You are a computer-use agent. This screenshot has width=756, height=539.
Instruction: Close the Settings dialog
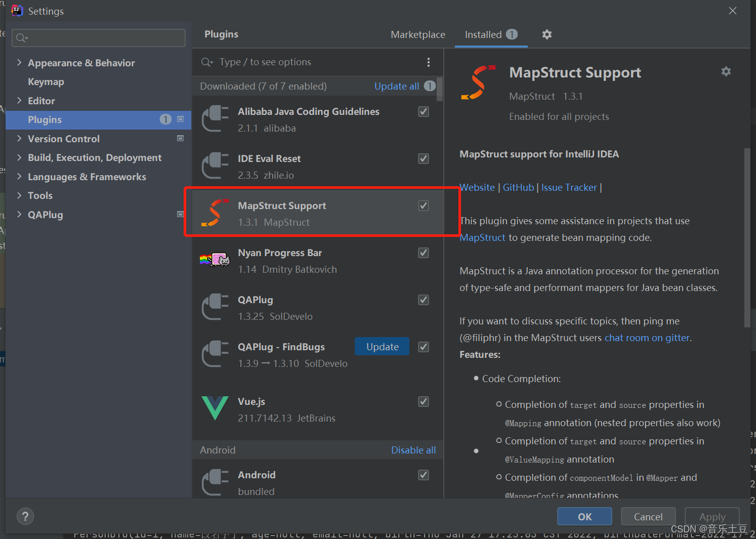[732, 11]
